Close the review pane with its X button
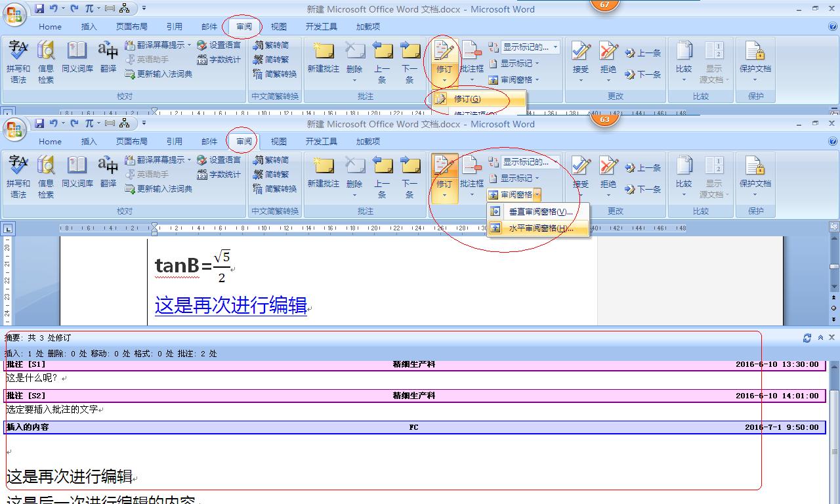 (832, 337)
